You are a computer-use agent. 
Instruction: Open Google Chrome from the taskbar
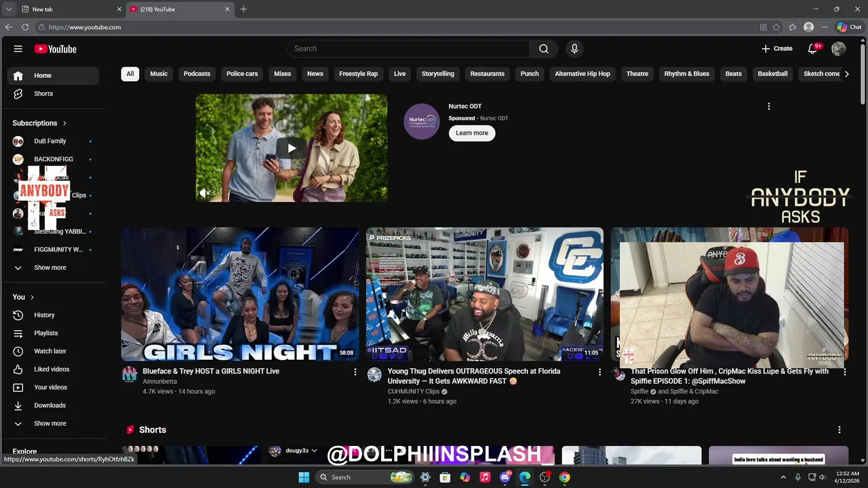coord(564,477)
